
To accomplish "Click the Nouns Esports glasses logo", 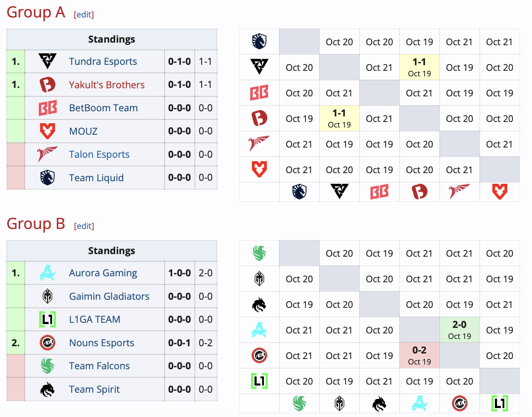I will pyautogui.click(x=48, y=342).
